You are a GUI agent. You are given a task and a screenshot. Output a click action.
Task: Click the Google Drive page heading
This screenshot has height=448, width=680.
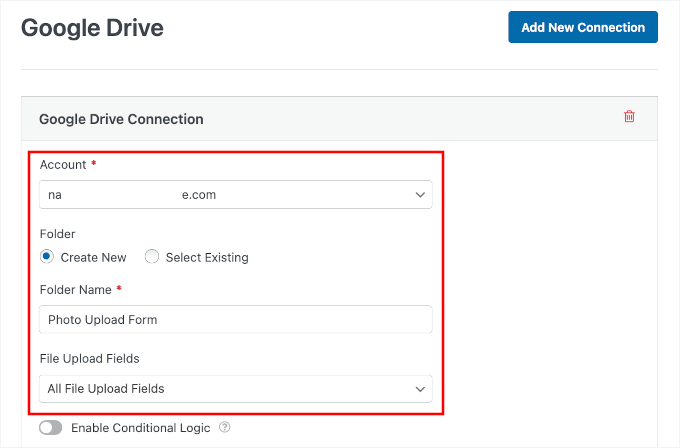92,28
